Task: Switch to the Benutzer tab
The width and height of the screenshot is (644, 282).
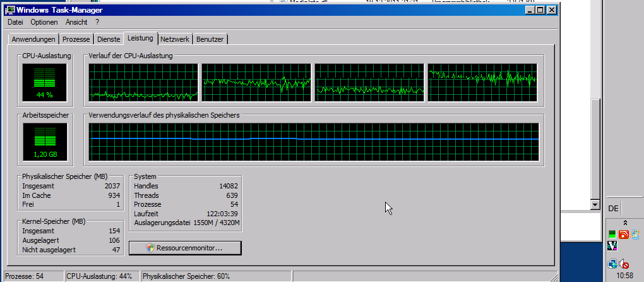Action: [x=210, y=39]
